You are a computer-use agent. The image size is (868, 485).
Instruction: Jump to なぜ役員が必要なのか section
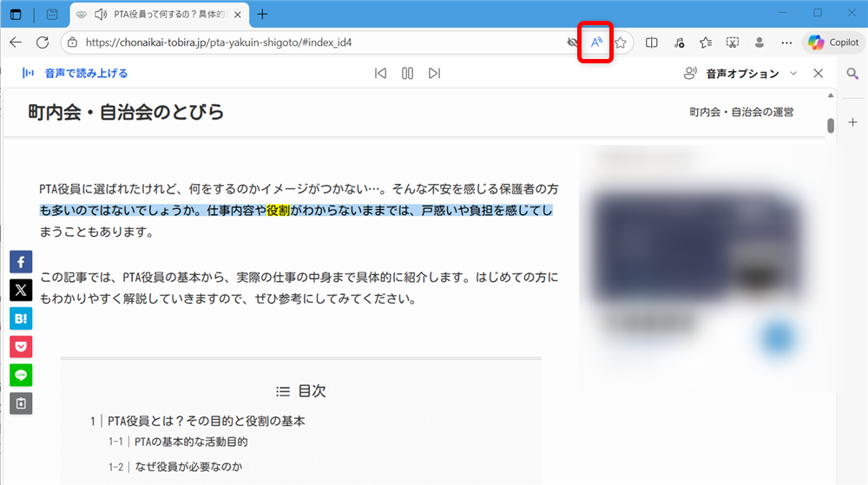[x=188, y=467]
